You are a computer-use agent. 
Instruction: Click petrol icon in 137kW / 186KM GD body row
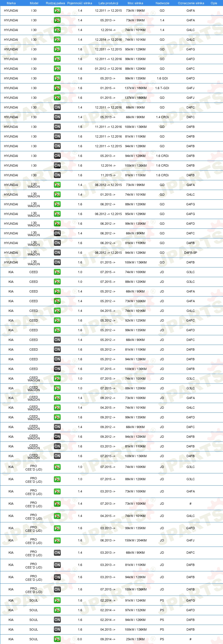pos(57,98)
